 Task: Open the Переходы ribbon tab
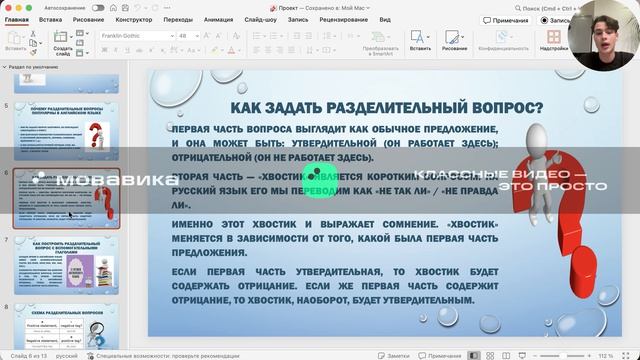(178, 19)
